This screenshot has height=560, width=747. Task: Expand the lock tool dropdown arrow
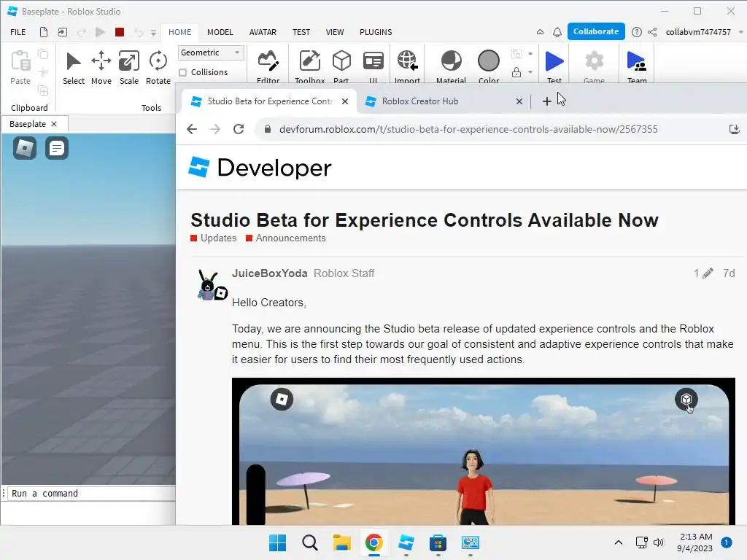point(530,72)
